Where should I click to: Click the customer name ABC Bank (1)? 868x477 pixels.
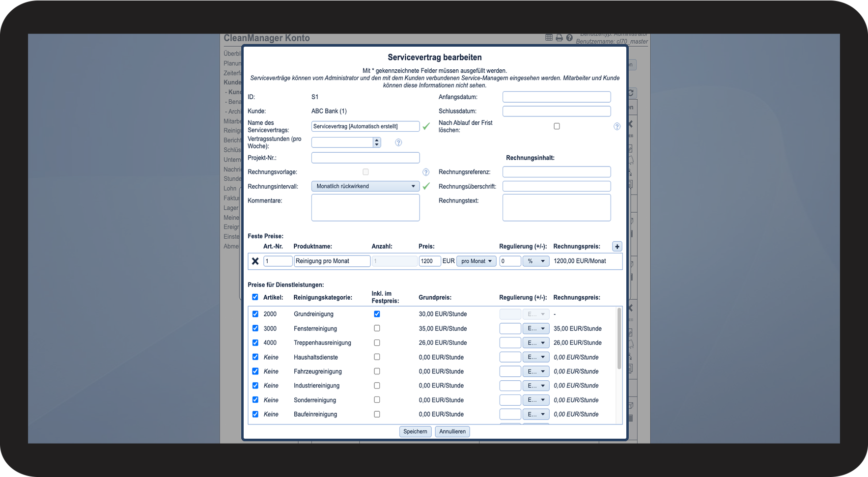(x=329, y=111)
